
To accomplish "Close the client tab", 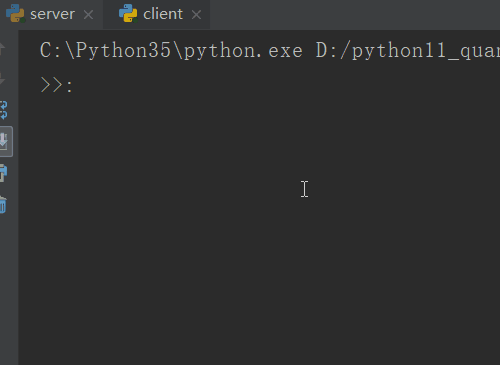I will pyautogui.click(x=197, y=15).
